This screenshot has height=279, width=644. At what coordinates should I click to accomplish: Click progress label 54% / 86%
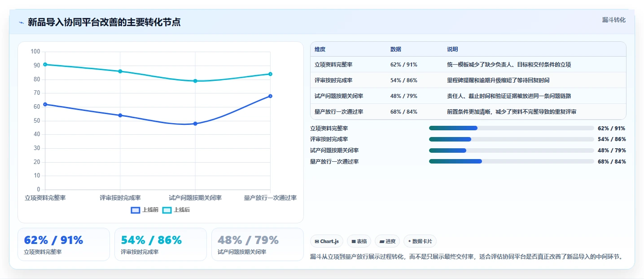[x=612, y=139]
